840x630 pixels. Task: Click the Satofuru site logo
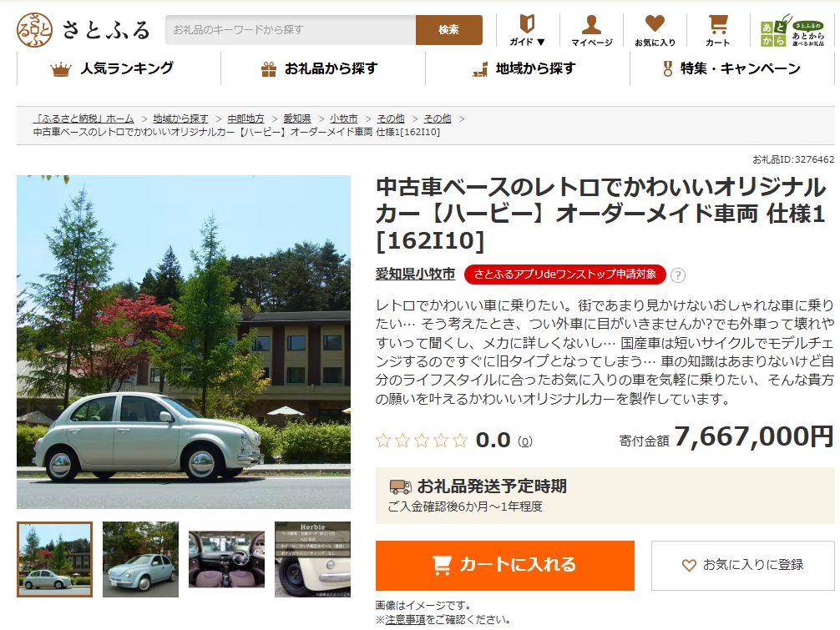[83, 30]
